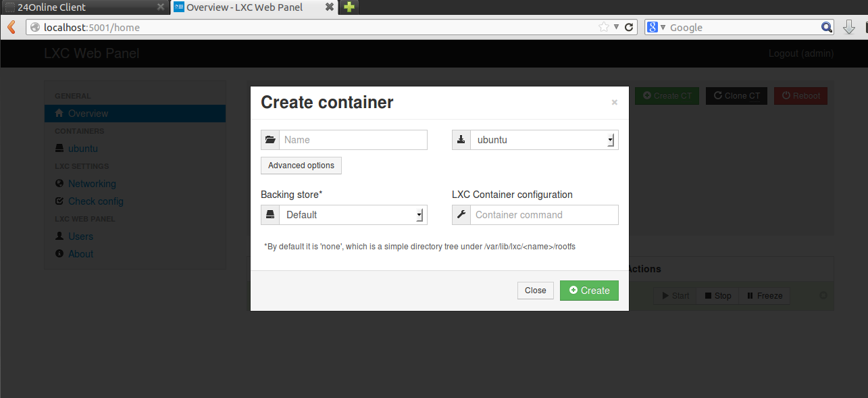Image resolution: width=868 pixels, height=398 pixels.
Task: Click the page reload icon
Action: [629, 27]
